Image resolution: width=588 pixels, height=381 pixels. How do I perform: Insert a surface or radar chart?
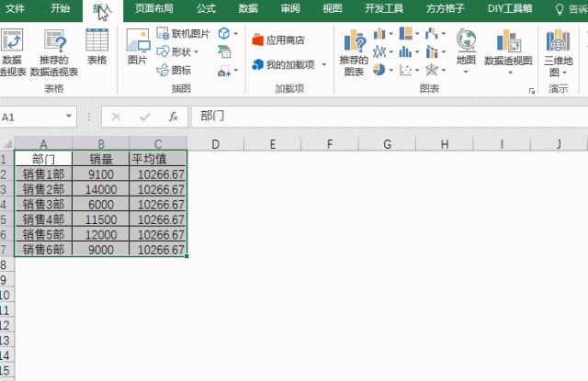(432, 70)
